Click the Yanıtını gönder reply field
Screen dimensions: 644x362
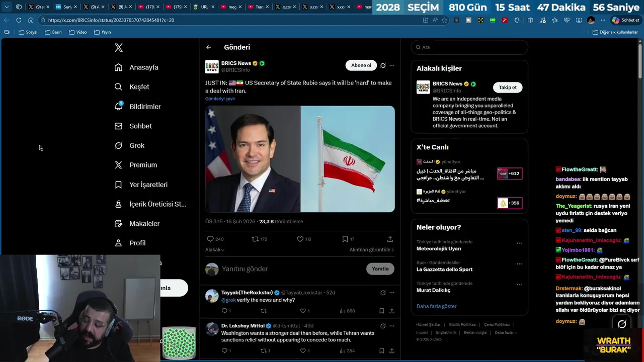[x=292, y=269]
